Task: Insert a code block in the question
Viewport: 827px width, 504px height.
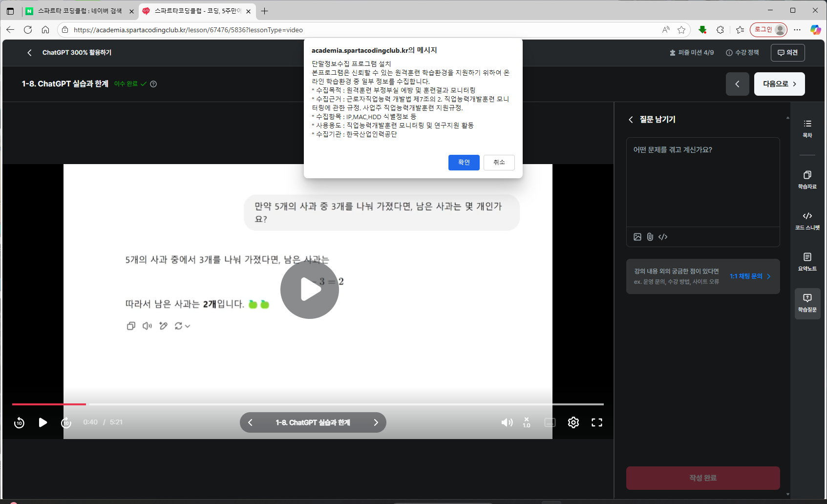Action: click(x=663, y=237)
